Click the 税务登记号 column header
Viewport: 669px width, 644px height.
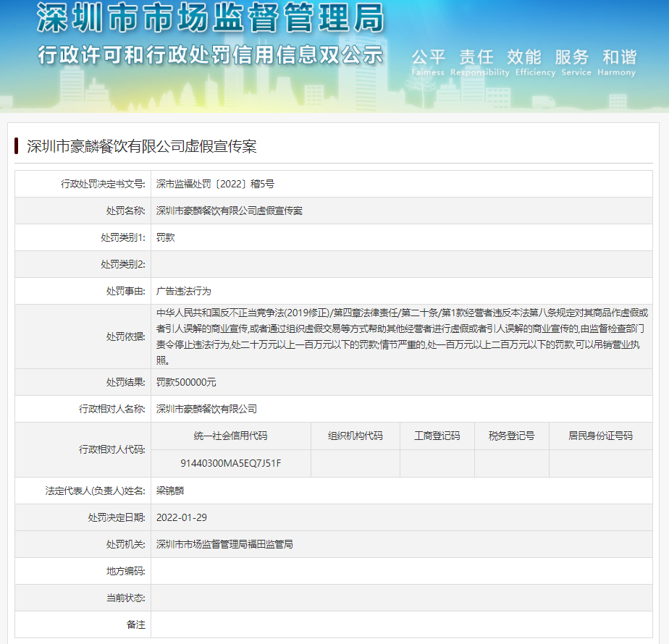click(x=511, y=436)
